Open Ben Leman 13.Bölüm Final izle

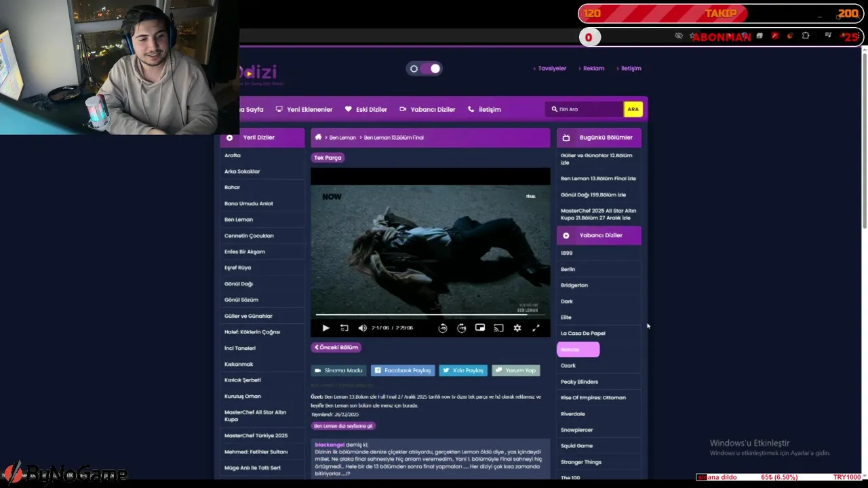click(598, 178)
